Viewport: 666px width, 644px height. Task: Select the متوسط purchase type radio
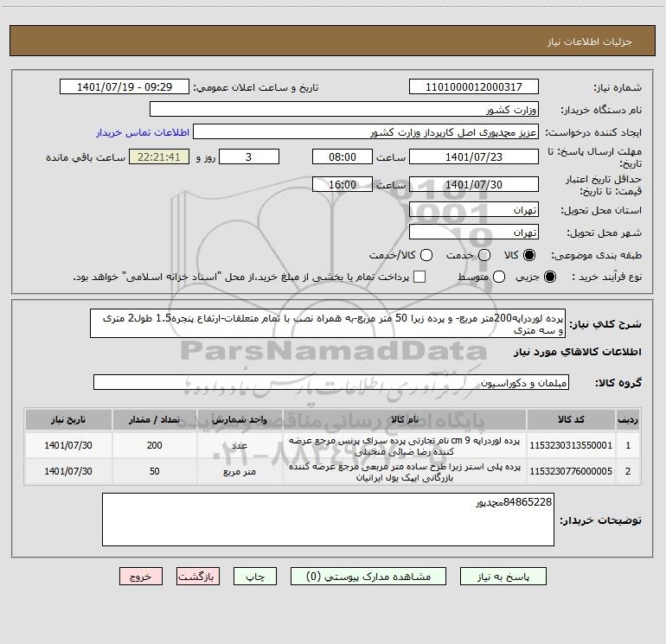(499, 277)
